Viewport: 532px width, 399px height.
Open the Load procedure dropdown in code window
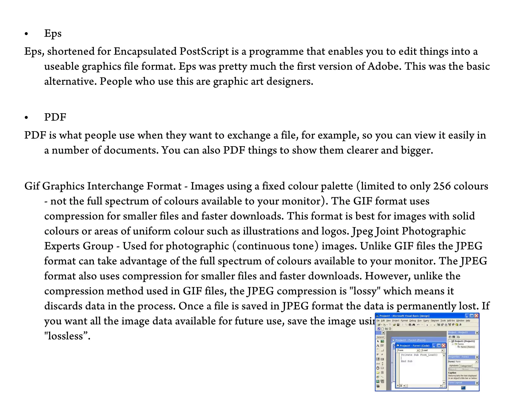tap(442, 350)
